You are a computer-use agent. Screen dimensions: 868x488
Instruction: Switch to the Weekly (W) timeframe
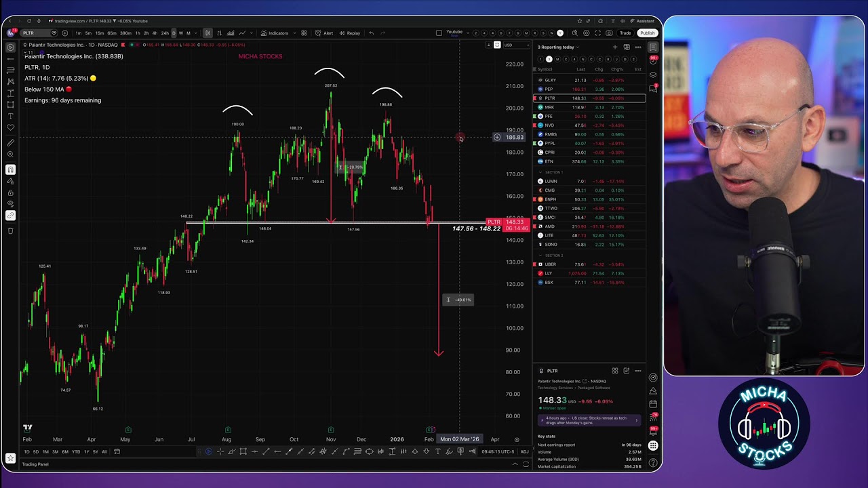click(180, 33)
